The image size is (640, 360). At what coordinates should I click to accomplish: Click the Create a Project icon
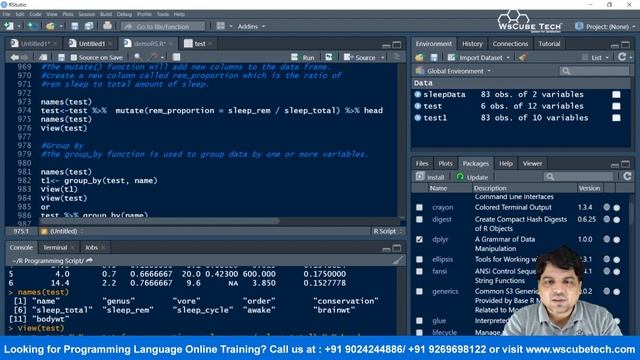(33, 26)
